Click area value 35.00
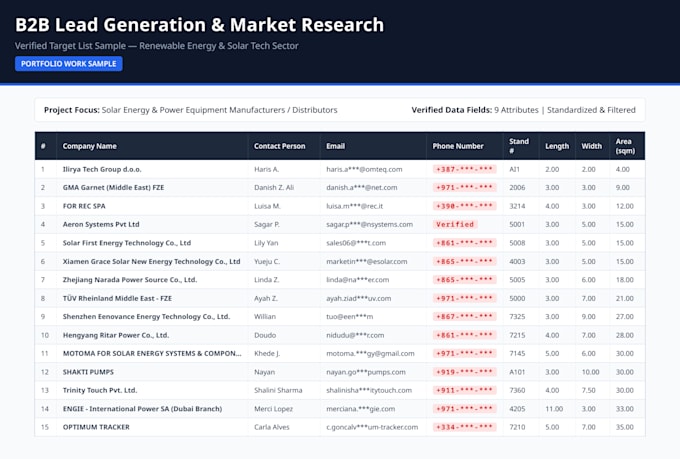The image size is (680, 459). pyautogui.click(x=624, y=427)
